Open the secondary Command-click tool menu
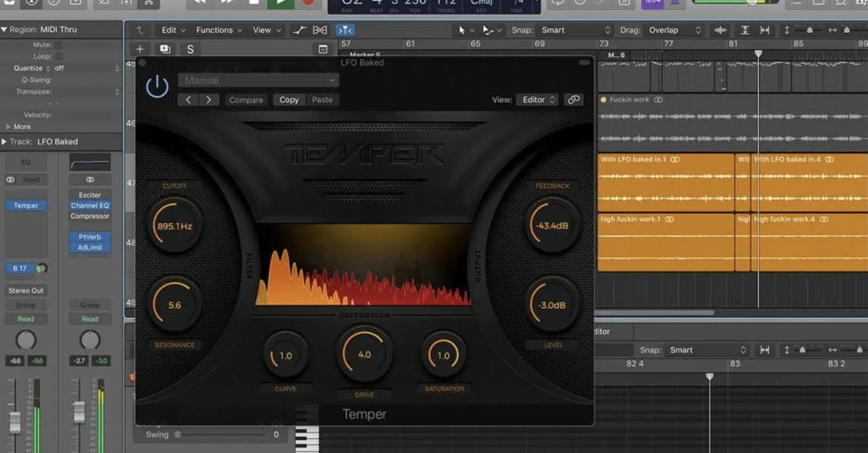This screenshot has height=453, width=868. (x=492, y=30)
